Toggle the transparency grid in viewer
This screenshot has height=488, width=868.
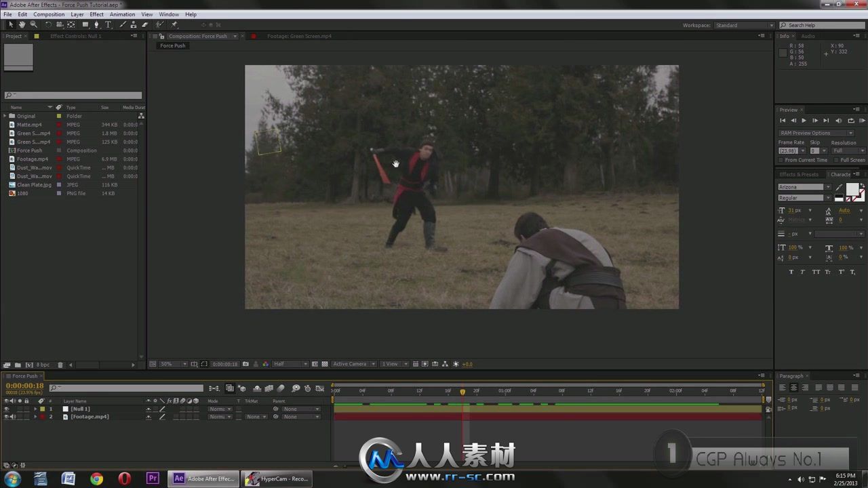click(x=325, y=364)
